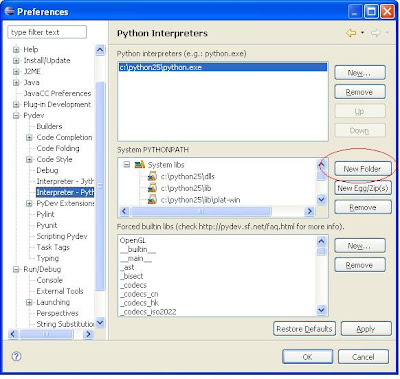This screenshot has height=379, width=400.
Task: Select JavaCC Preferences in tree
Action: [x=57, y=93]
